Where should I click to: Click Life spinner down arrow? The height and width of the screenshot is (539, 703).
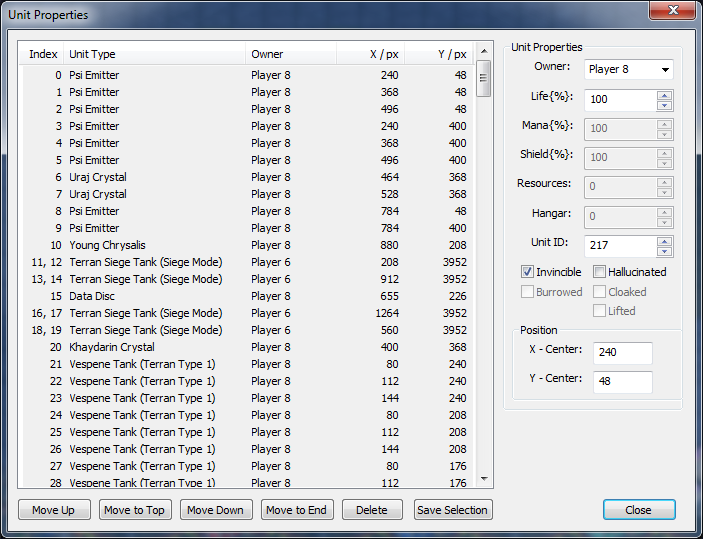[x=664, y=105]
